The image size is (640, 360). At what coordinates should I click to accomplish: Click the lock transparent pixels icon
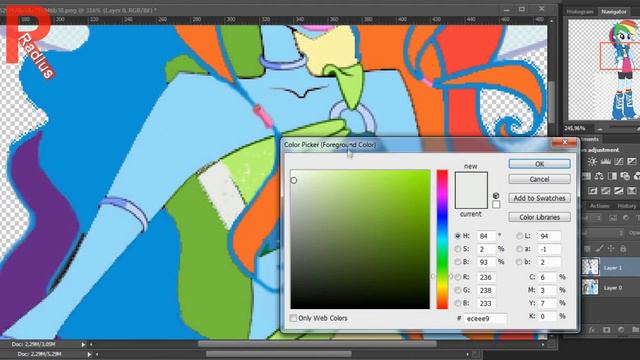587,249
